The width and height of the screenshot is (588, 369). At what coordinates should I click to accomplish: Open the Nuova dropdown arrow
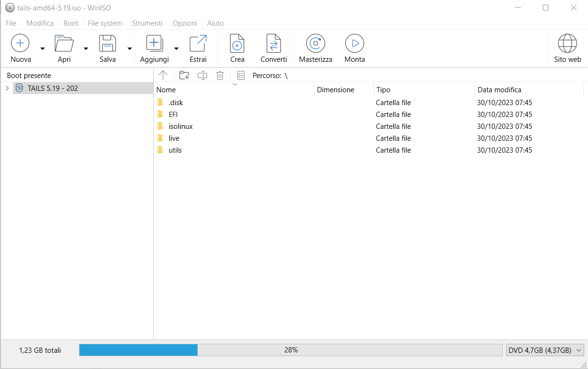tap(42, 49)
